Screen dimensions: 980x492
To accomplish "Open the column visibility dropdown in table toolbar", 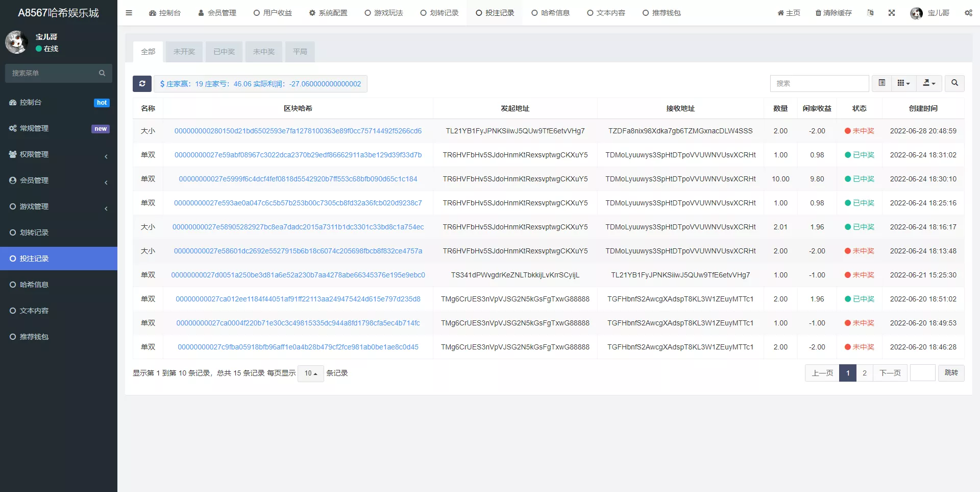I will [x=902, y=83].
